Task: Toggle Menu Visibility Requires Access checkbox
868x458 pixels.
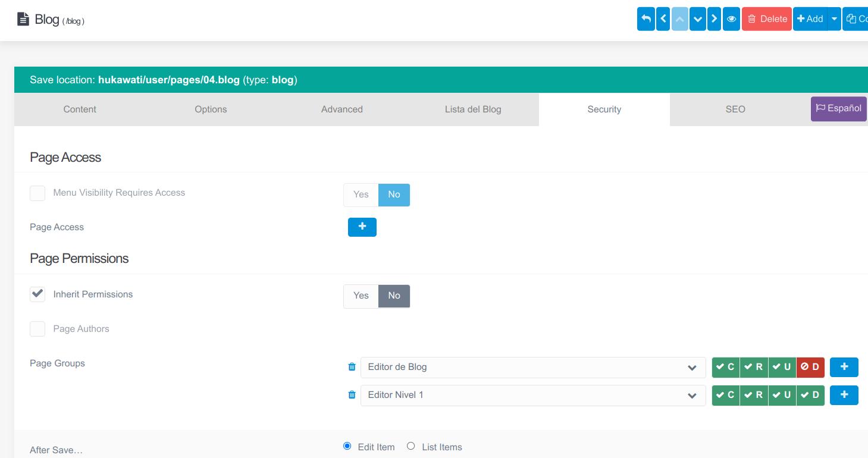Action: point(37,193)
